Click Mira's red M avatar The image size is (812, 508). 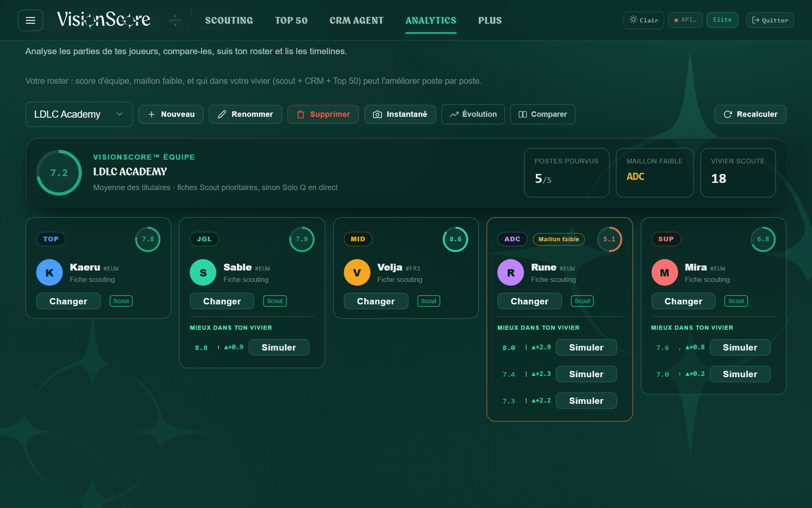tap(664, 273)
